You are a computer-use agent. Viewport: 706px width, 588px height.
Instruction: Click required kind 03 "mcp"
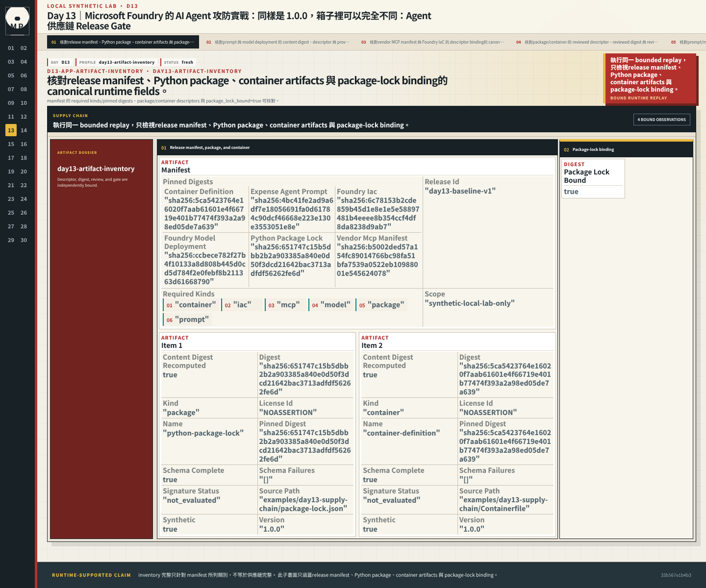pyautogui.click(x=287, y=305)
